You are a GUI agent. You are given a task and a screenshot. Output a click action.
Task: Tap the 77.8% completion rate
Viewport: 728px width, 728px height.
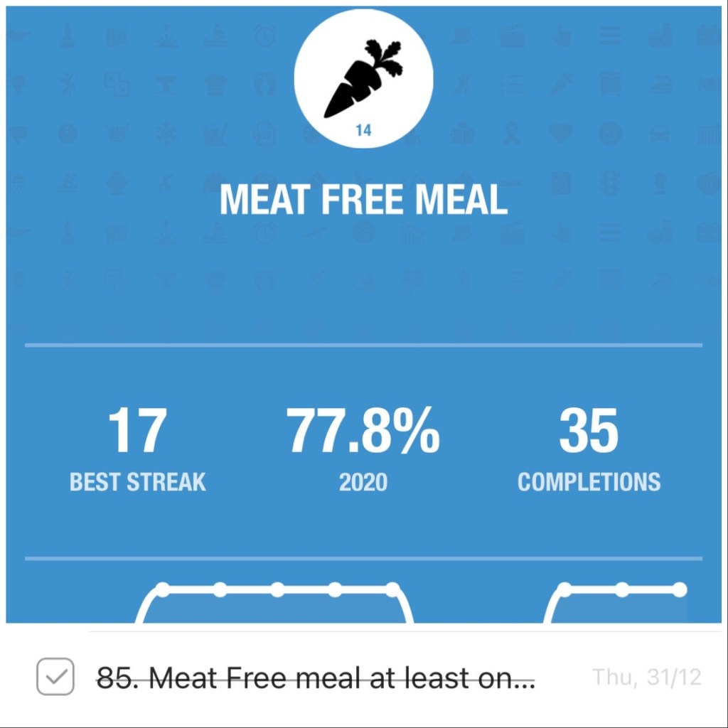(363, 432)
